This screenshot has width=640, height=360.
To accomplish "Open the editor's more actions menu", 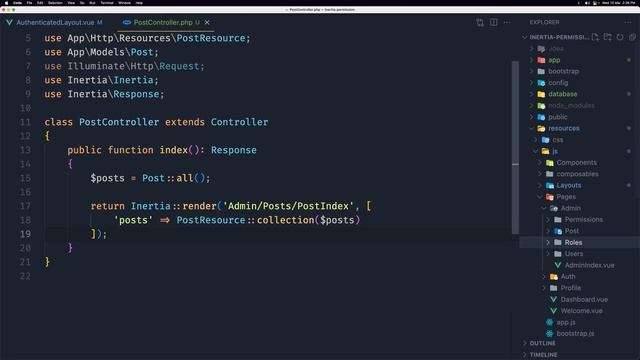I will tap(507, 22).
